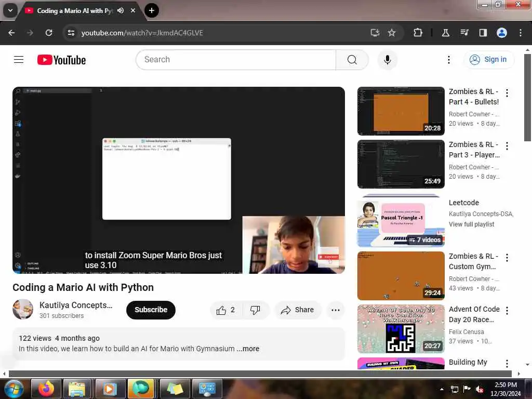Open Chrome Labs flask icon

pyautogui.click(x=445, y=33)
